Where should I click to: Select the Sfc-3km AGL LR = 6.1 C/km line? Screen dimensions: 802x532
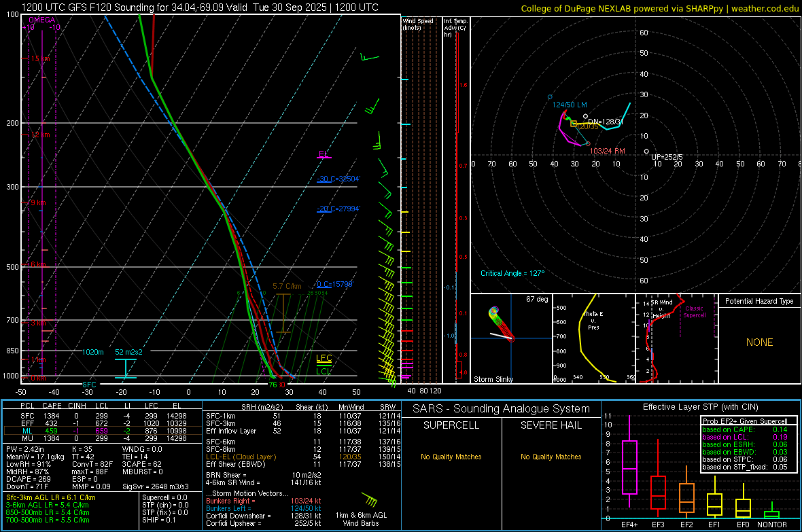coord(51,497)
